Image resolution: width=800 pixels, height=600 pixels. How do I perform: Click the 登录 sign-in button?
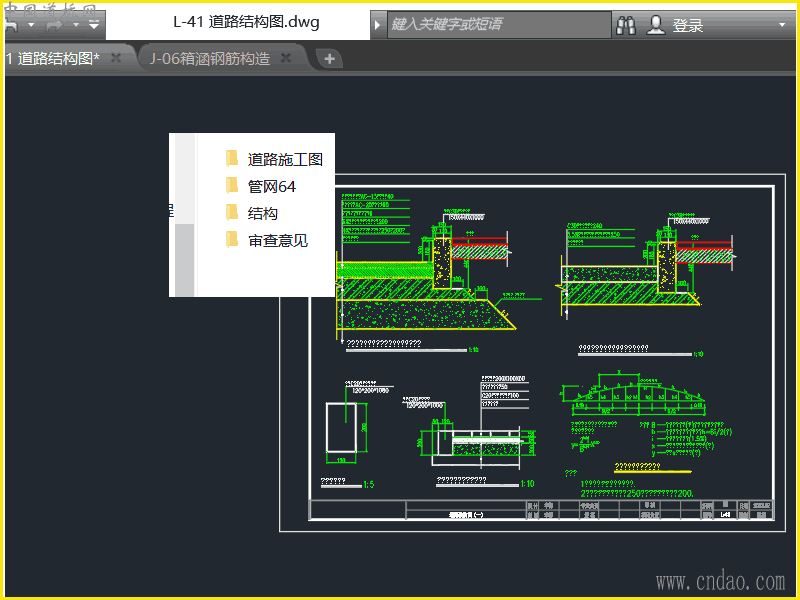[x=687, y=25]
